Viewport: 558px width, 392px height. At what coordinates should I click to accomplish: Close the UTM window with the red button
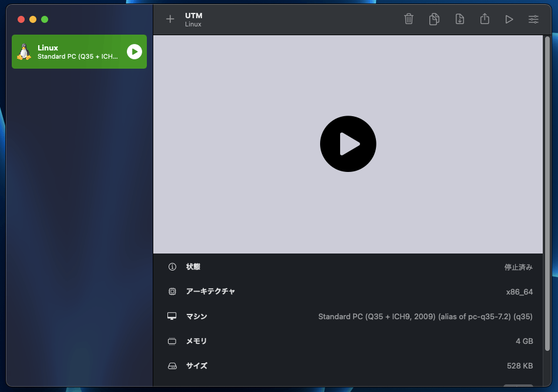pyautogui.click(x=21, y=19)
